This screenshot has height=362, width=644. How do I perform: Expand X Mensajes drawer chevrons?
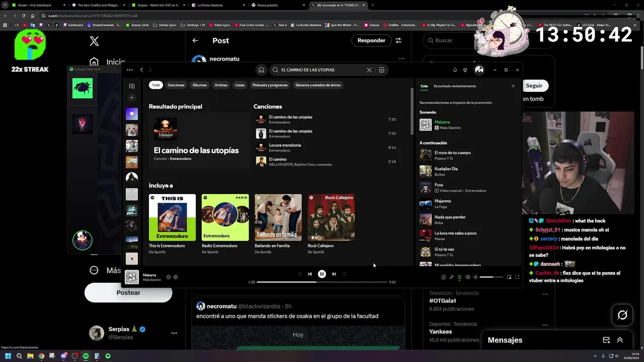[x=620, y=340]
